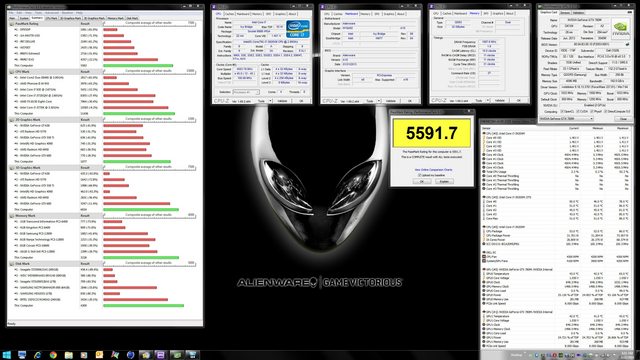Image resolution: width=640 pixels, height=360 pixels.
Task: Click the Windows Start button
Action: (x=7, y=355)
